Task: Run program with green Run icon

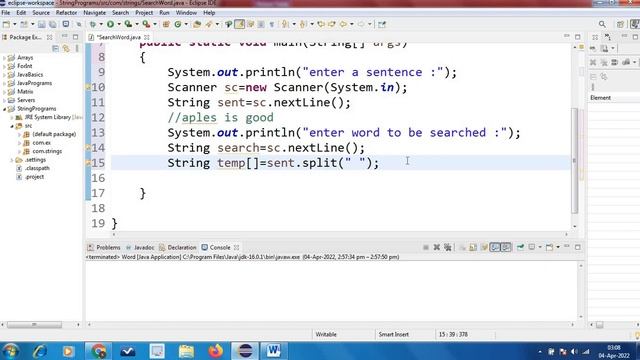Action: (x=110, y=24)
